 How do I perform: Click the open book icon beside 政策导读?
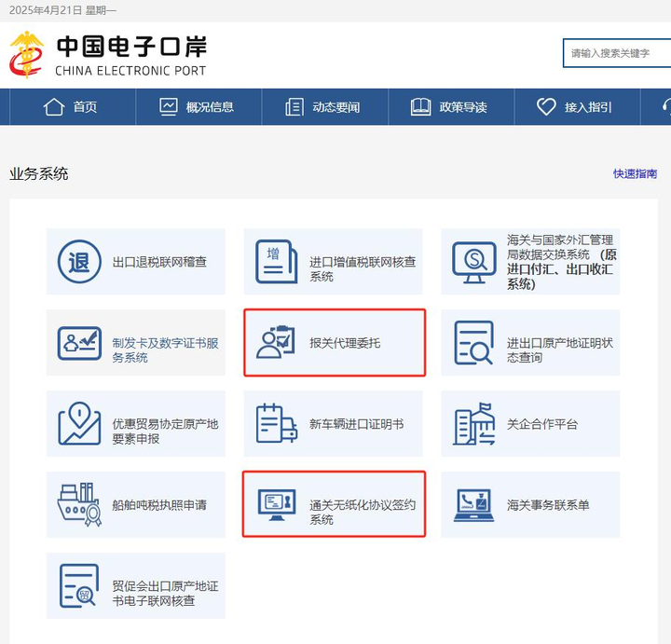coord(420,106)
